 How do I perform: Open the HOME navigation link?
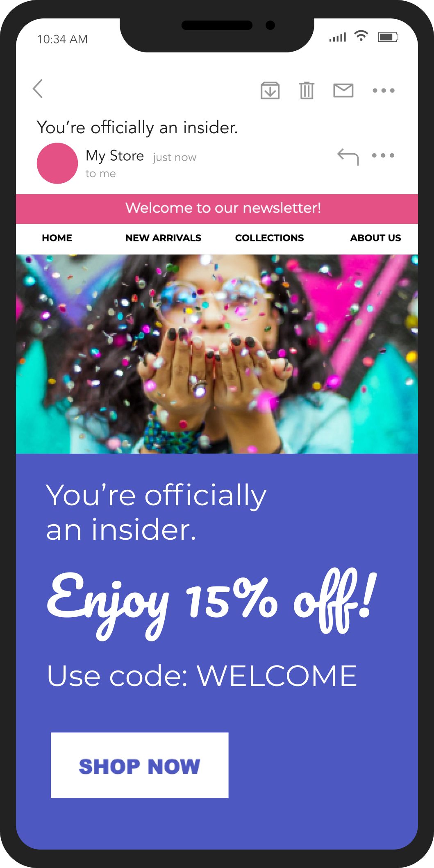coord(57,238)
